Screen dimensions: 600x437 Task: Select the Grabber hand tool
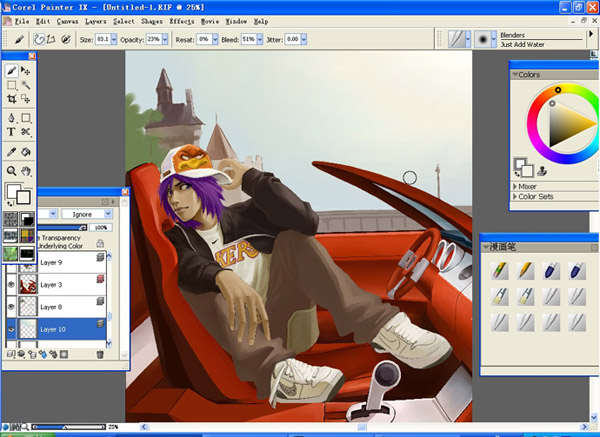pos(26,171)
